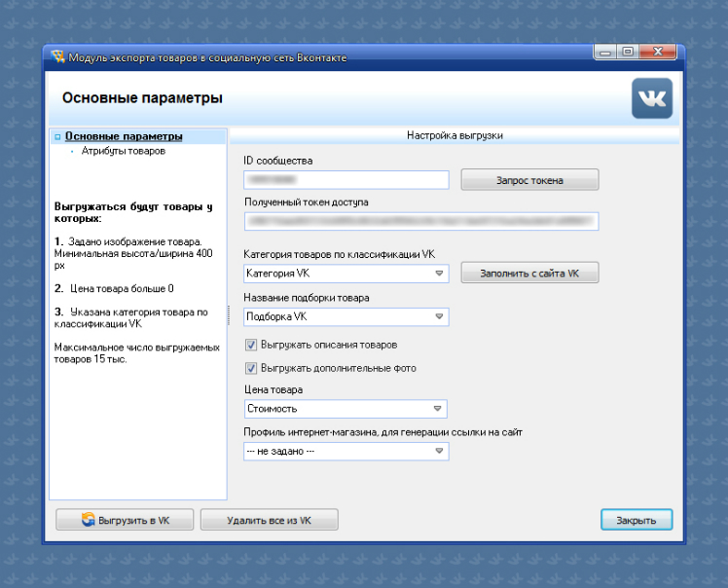Click text Цена товара больше 0

point(122,288)
